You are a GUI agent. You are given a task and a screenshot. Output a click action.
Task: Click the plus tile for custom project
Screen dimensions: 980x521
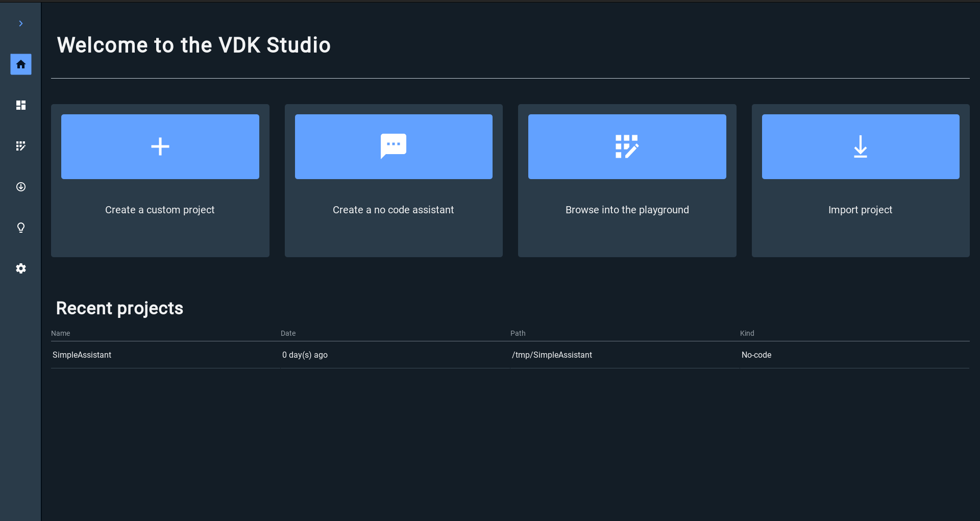point(160,146)
